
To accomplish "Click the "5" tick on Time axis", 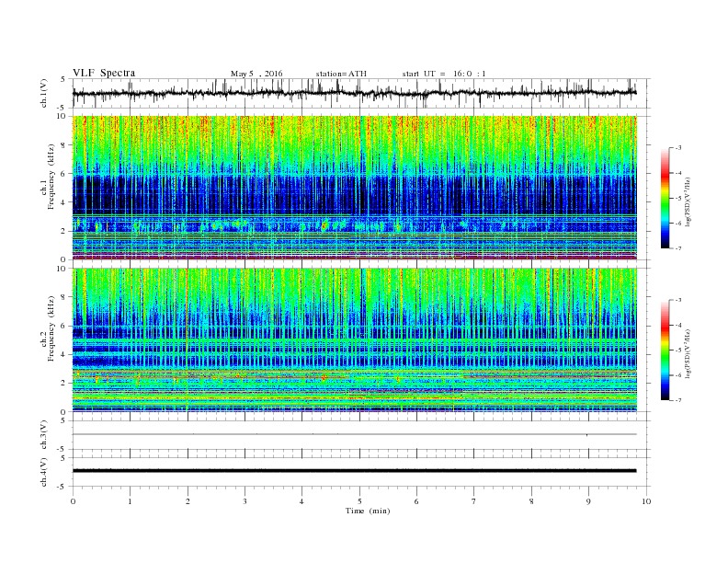I will pyautogui.click(x=359, y=501).
